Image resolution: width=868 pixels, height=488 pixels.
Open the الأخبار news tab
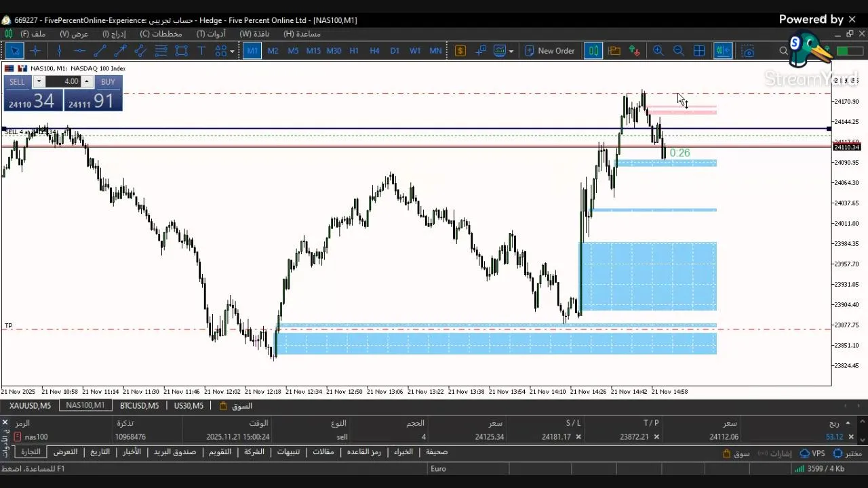[x=132, y=452]
